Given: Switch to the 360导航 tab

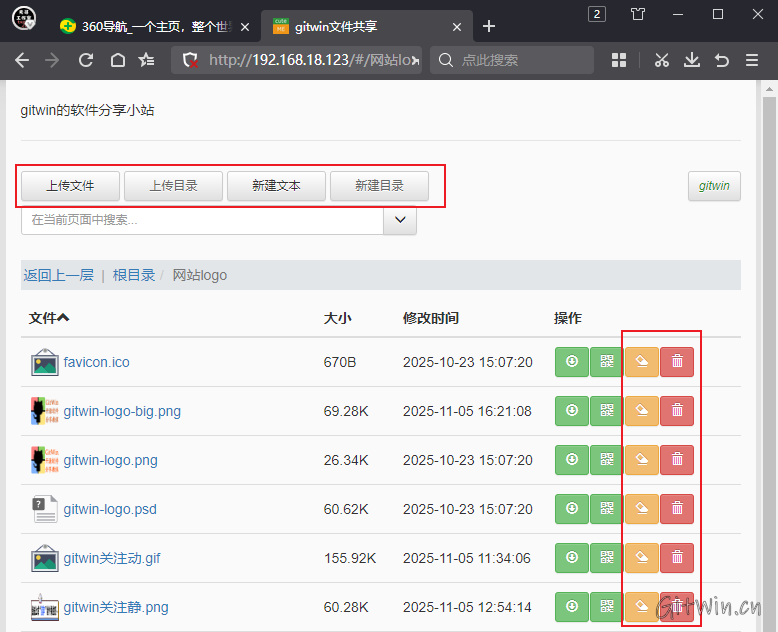Looking at the screenshot, I should tap(150, 26).
